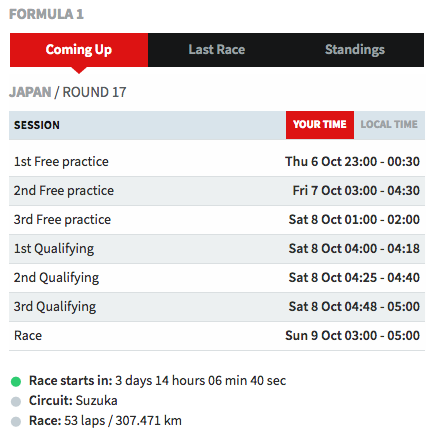Click the grey dot beside Circuit
Viewport: 438px width, 448px height.
point(16,401)
